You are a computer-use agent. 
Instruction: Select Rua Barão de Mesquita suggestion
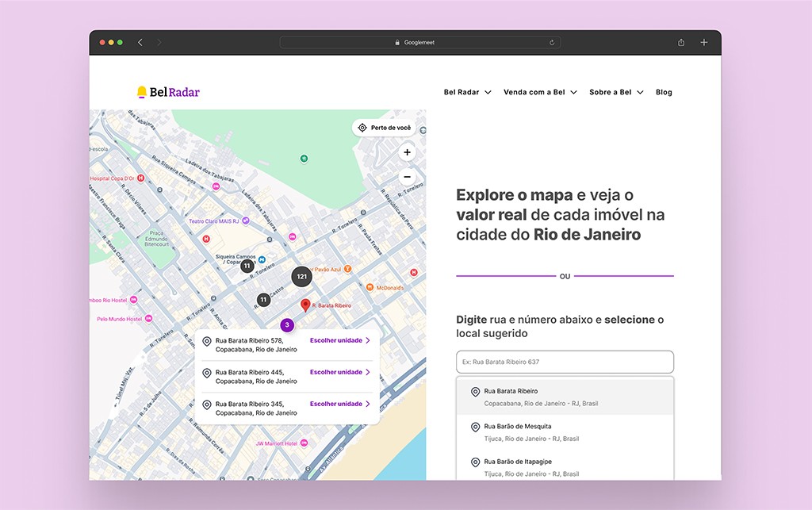click(x=565, y=432)
